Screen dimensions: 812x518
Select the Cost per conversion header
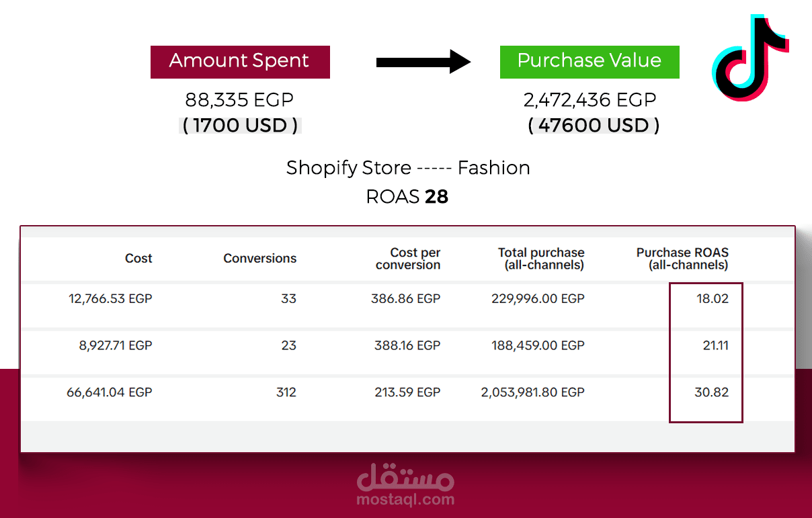click(408, 259)
